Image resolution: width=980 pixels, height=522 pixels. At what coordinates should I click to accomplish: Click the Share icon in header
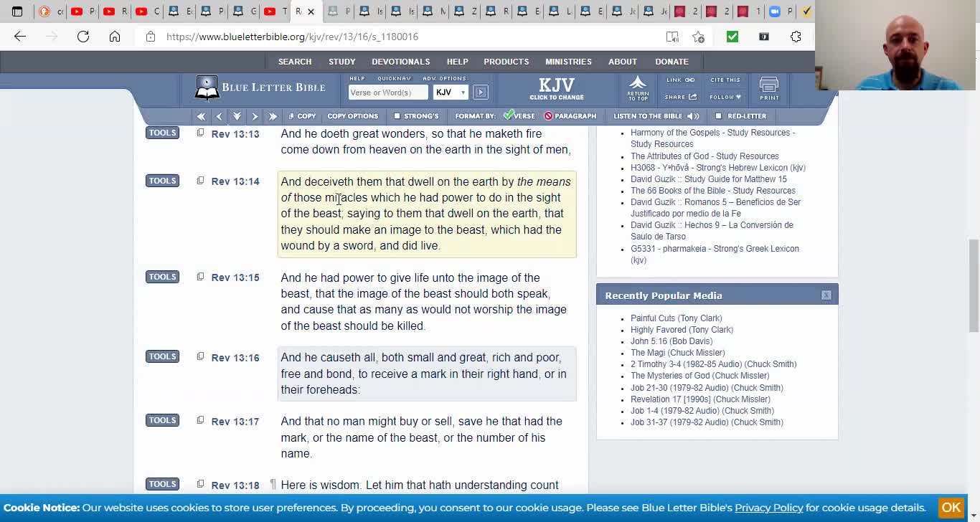tap(680, 97)
